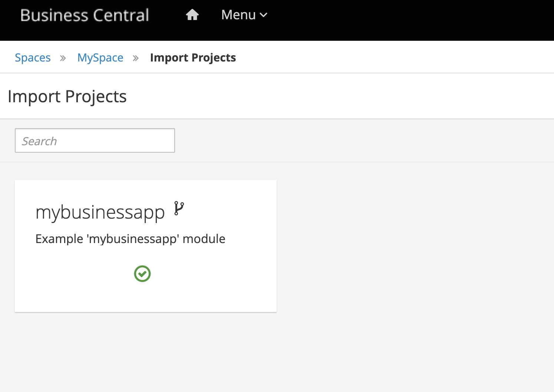
Task: Click empty area of the black header bar
Action: pos(408,20)
